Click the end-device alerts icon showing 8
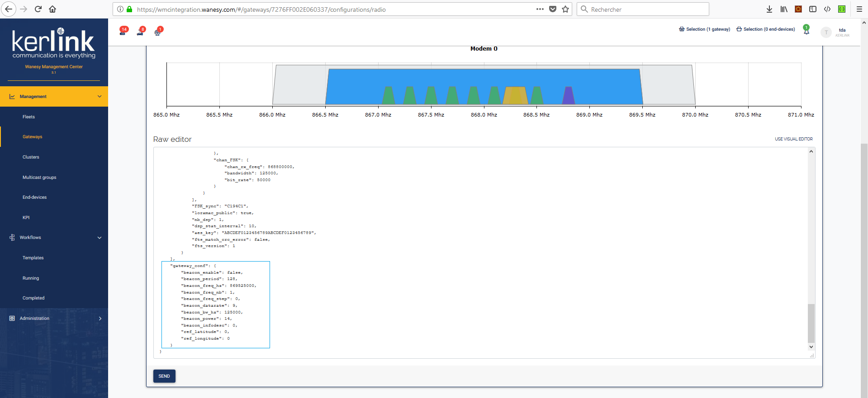The image size is (868, 398). pos(140,31)
